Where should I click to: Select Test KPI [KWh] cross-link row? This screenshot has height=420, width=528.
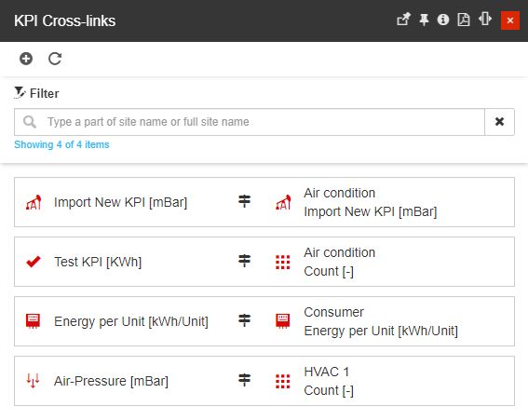coord(264,262)
